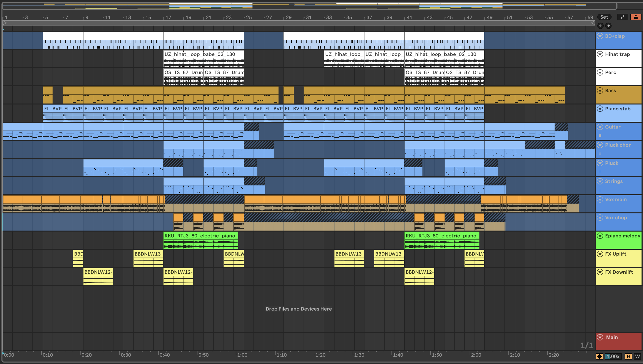Collapse the Main track arrow
Image resolution: width=643 pixels, height=364 pixels.
point(600,337)
